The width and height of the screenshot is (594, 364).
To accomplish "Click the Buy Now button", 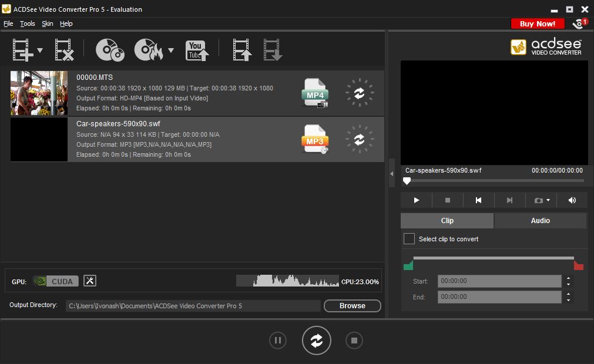I will (537, 23).
